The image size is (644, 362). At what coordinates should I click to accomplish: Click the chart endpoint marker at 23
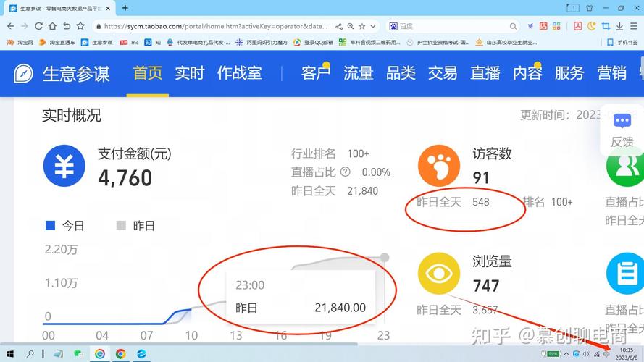click(385, 257)
